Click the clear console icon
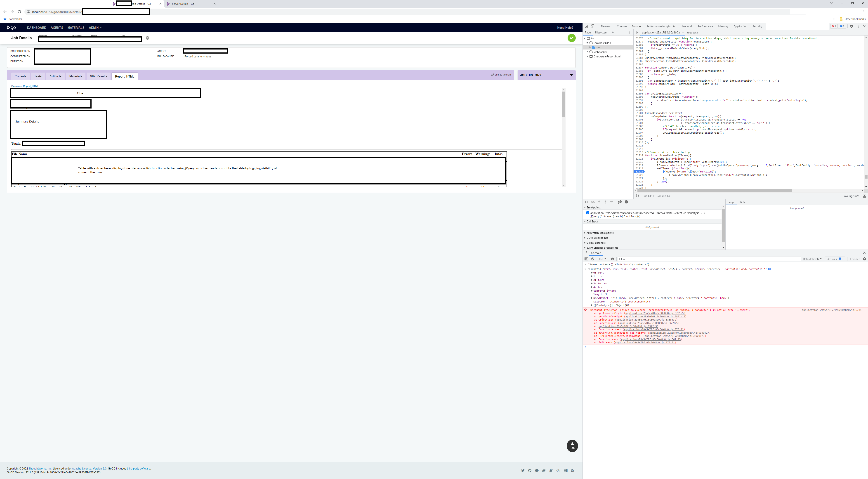The height and width of the screenshot is (479, 868). 593,259
